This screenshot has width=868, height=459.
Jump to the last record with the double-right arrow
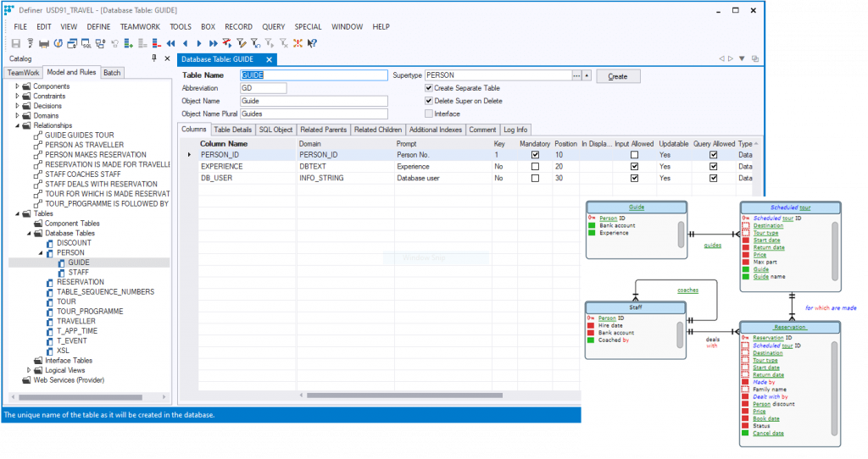coord(213,43)
